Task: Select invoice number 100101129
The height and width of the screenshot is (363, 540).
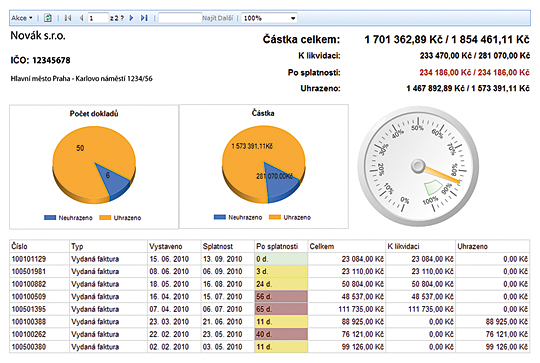Action: pyautogui.click(x=29, y=259)
